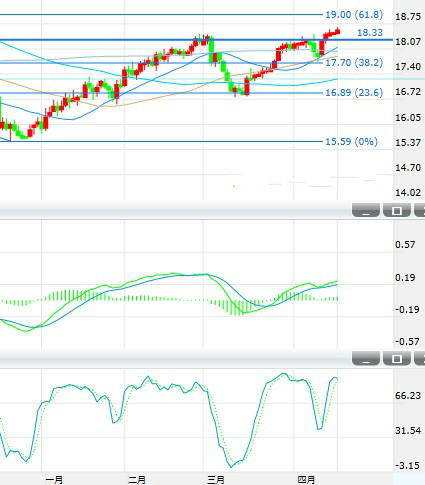
Task: Click 16.72 on the price axis
Action: (408, 92)
